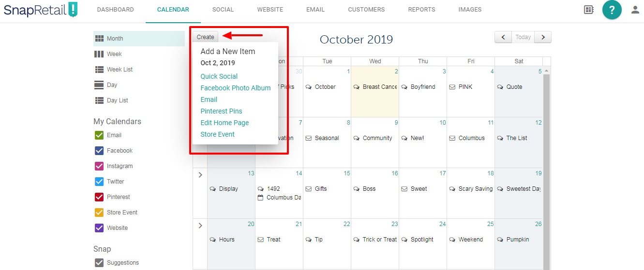Screen dimensions: 644x270
Task: Select the Store Event link
Action: coord(218,134)
